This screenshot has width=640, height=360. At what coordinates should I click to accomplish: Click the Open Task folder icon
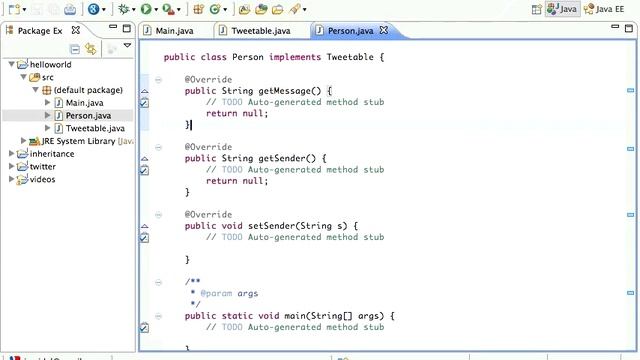point(261,9)
